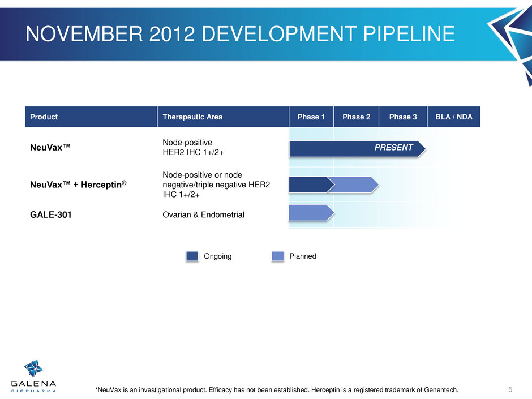Click the NeuVax™ product name
The height and width of the screenshot is (399, 532).
coord(50,147)
